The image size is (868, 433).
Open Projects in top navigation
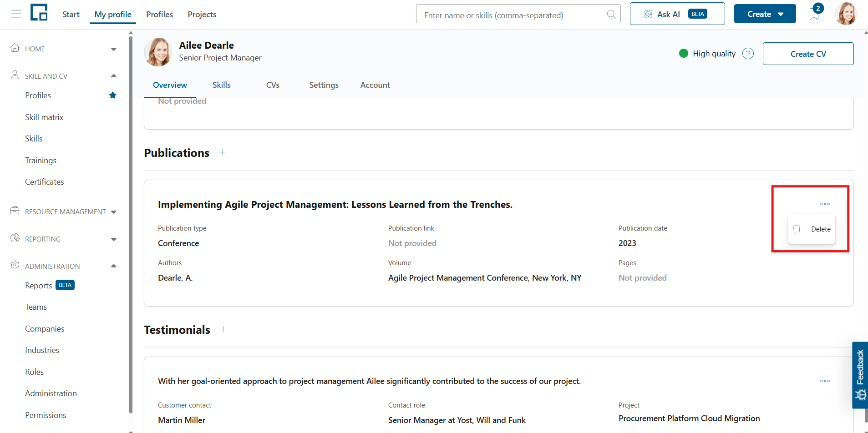[202, 15]
